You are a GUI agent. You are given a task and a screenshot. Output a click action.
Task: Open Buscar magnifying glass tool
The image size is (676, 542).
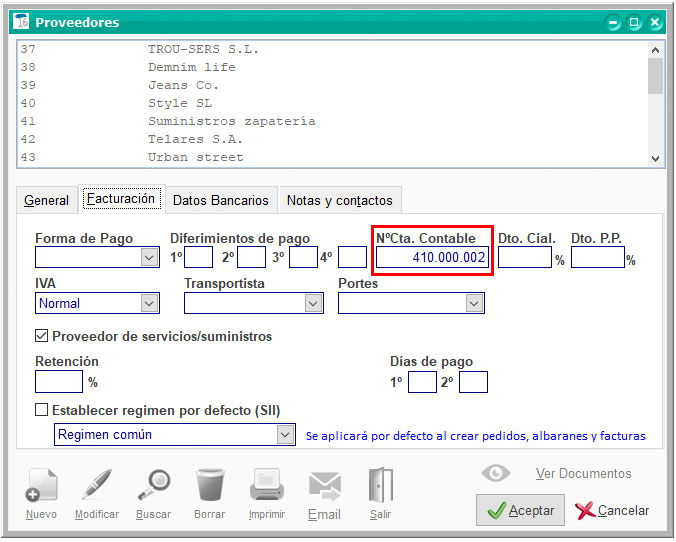point(154,486)
